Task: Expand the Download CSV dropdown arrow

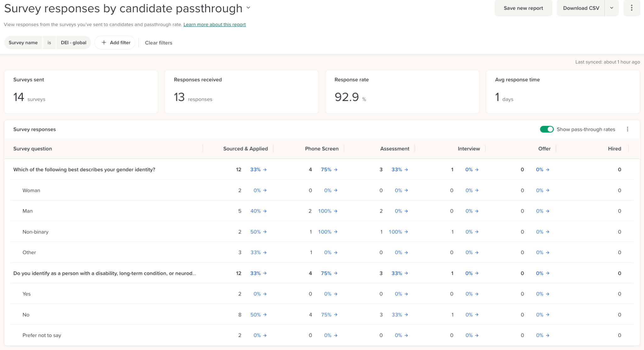Action: click(612, 8)
